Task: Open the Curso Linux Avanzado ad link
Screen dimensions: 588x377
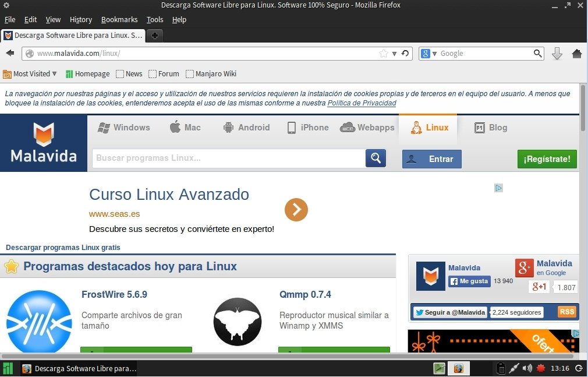Action: click(x=169, y=195)
